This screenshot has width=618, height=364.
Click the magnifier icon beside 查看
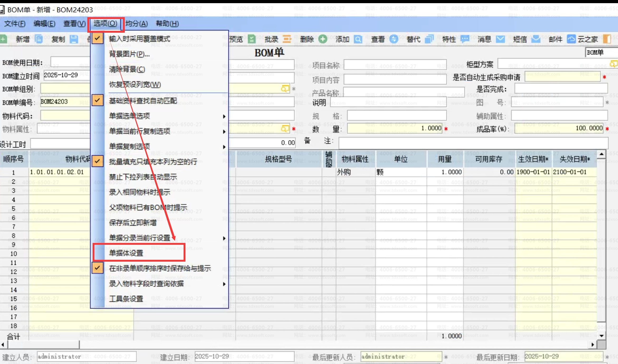pos(358,39)
